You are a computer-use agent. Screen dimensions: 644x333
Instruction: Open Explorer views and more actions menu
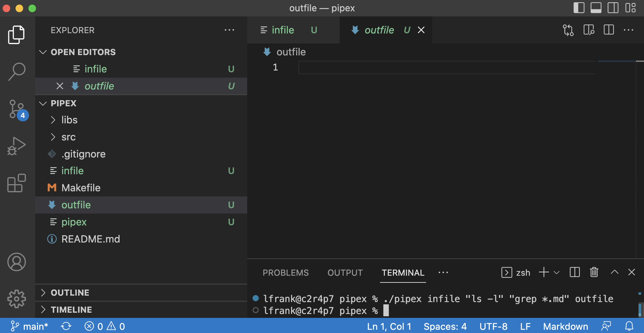tap(229, 30)
